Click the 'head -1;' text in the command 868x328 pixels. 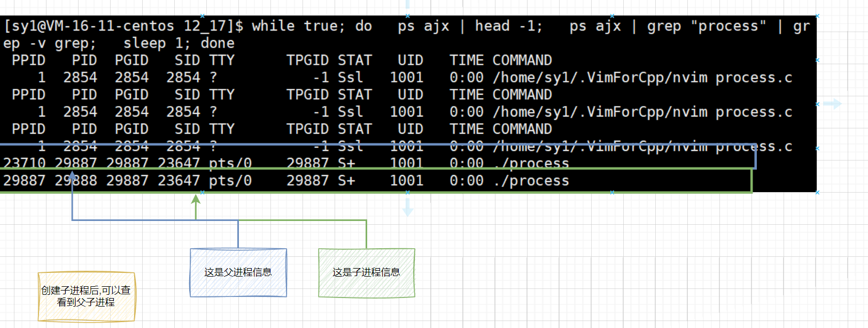point(509,26)
